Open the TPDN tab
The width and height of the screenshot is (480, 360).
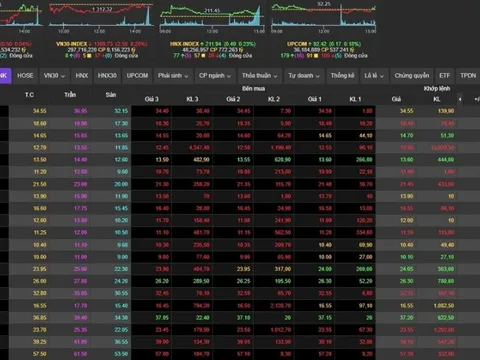coord(468,76)
